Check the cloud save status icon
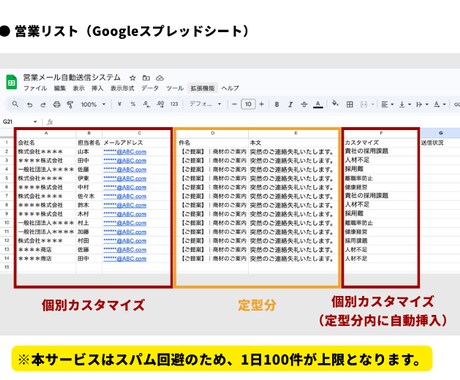This screenshot has height=380, width=460. [x=160, y=78]
